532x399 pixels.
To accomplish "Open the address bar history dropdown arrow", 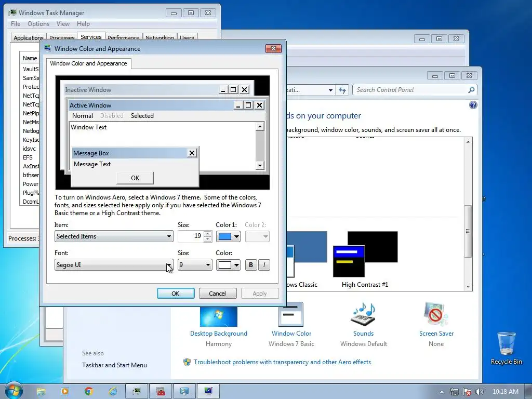I will tap(330, 90).
